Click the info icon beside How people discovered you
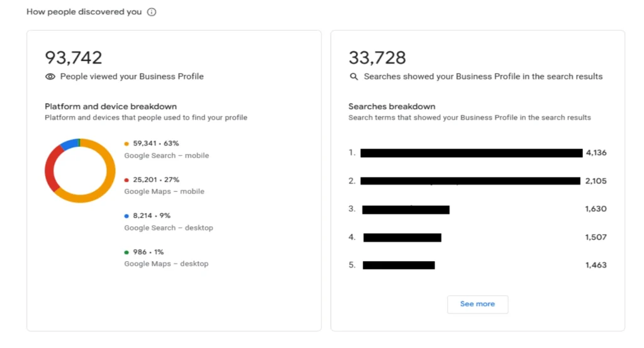The image size is (644, 348). [x=152, y=12]
